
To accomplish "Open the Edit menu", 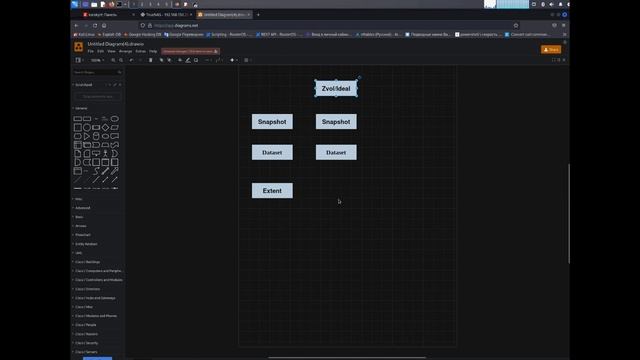I will [100, 51].
